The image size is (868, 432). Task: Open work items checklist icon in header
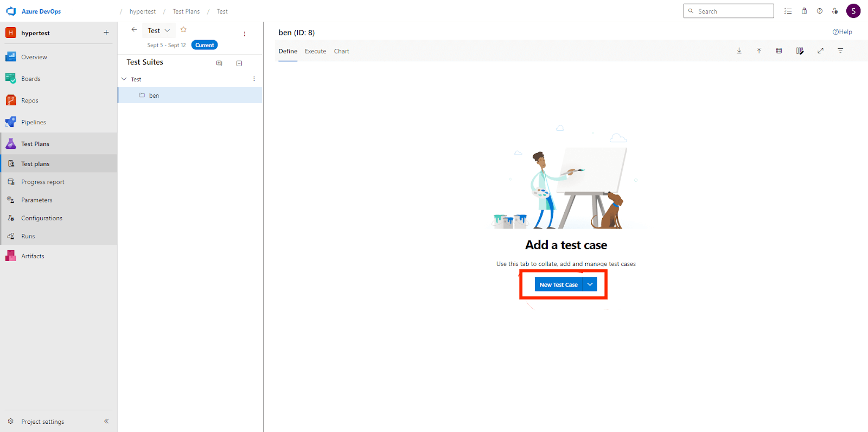[x=788, y=11]
